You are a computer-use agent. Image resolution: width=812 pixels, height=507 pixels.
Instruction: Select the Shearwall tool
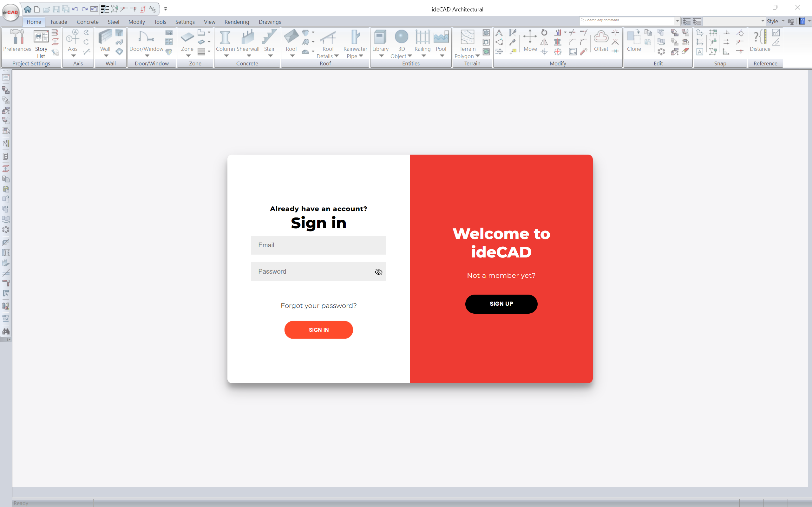click(248, 41)
